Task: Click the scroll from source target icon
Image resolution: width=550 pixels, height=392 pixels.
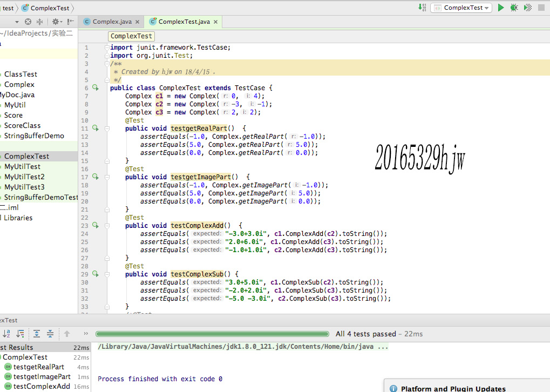Action: coord(28,22)
